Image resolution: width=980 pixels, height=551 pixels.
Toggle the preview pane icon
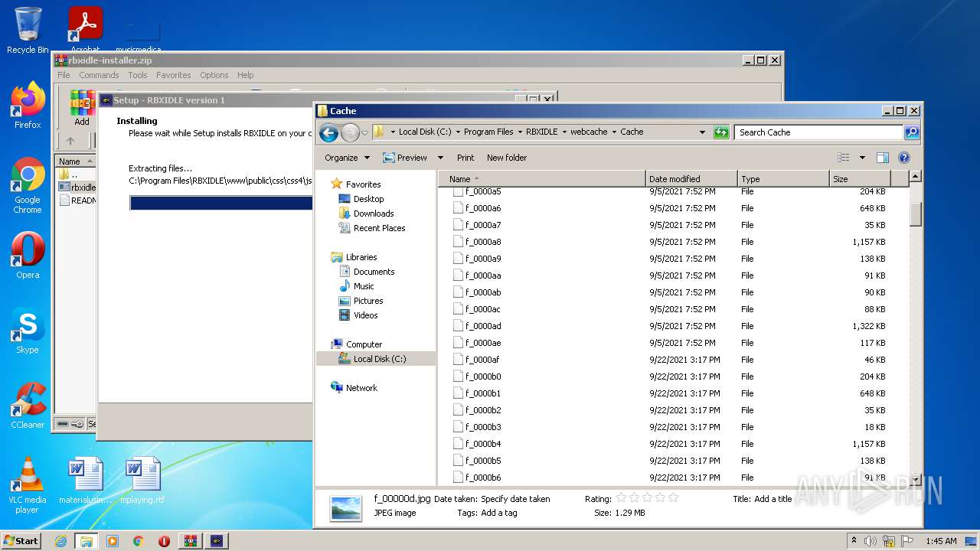[x=883, y=158]
